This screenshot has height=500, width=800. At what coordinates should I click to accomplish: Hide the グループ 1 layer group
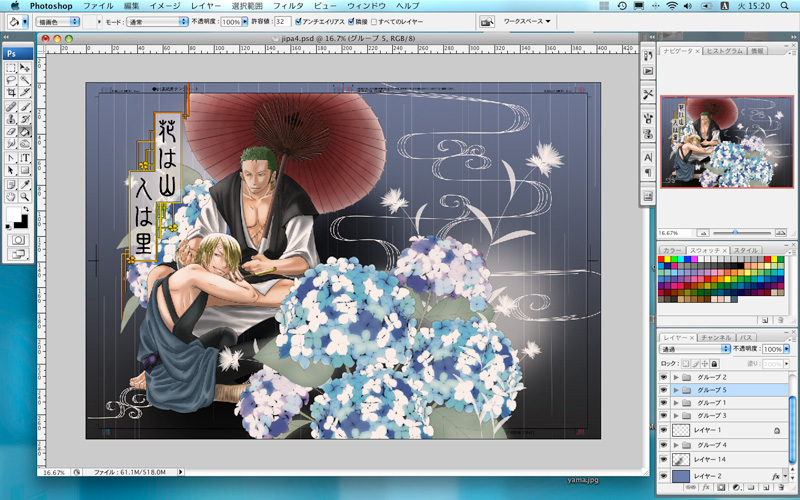tap(663, 403)
